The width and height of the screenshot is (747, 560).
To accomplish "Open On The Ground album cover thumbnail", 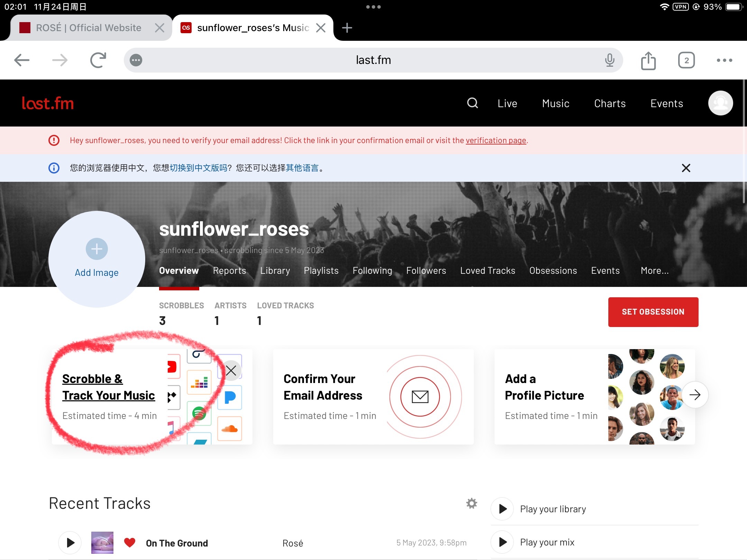I will (x=102, y=543).
